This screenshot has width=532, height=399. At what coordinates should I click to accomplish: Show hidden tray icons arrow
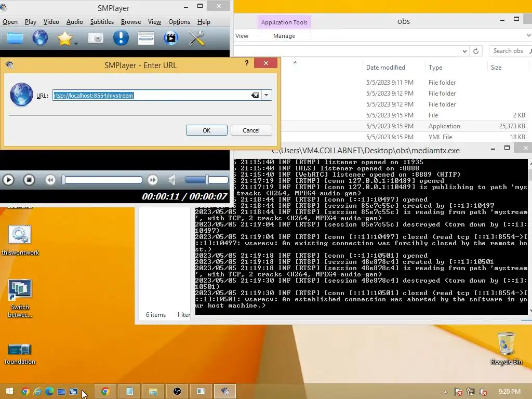click(x=445, y=392)
